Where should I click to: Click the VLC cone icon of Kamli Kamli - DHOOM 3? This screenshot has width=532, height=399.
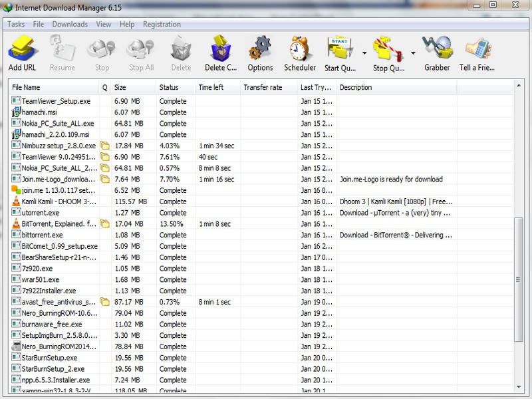point(16,201)
